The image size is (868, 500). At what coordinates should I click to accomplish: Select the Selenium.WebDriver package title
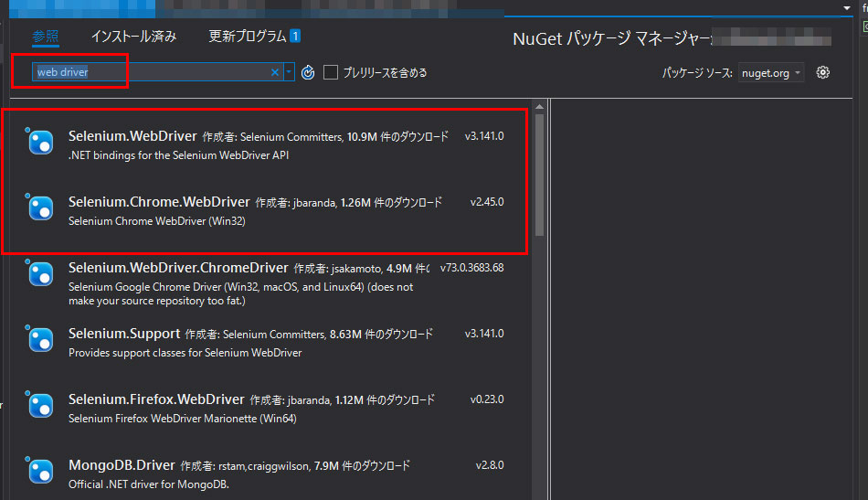(132, 136)
